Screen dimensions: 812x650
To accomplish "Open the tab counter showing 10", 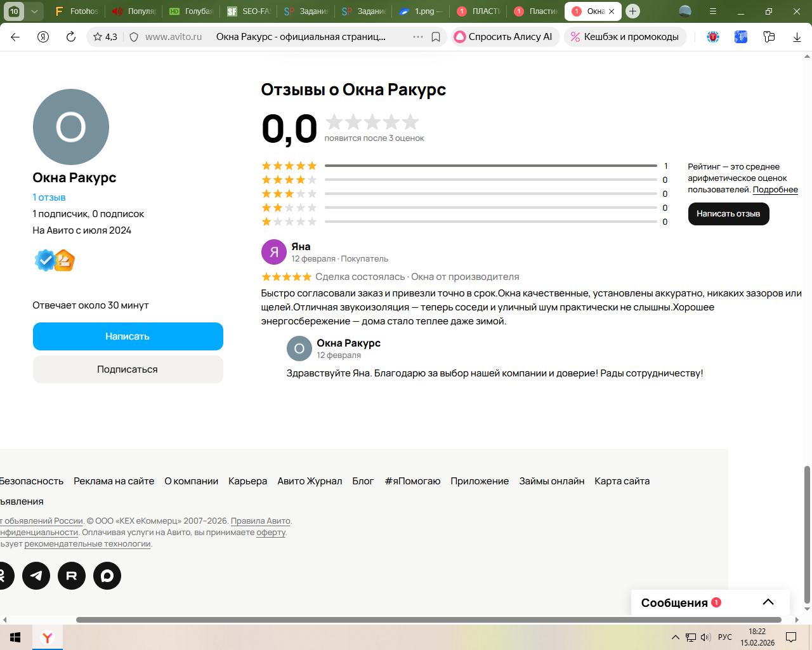I will (14, 11).
